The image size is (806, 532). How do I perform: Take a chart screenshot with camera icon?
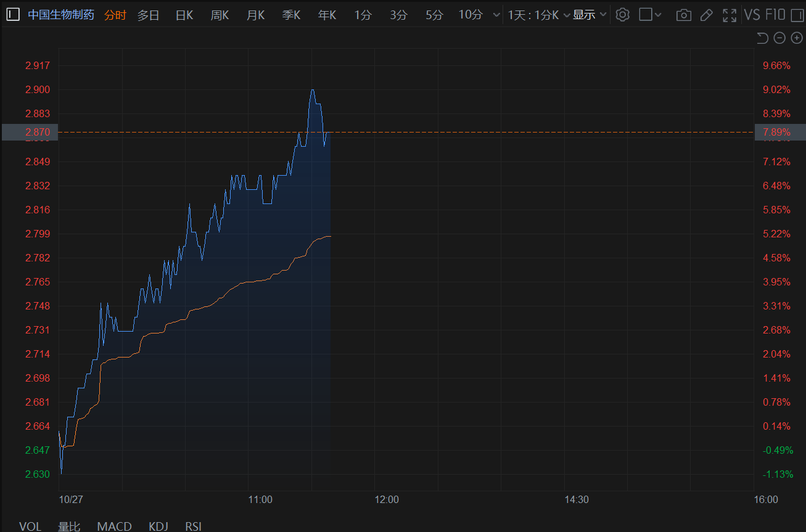(683, 15)
